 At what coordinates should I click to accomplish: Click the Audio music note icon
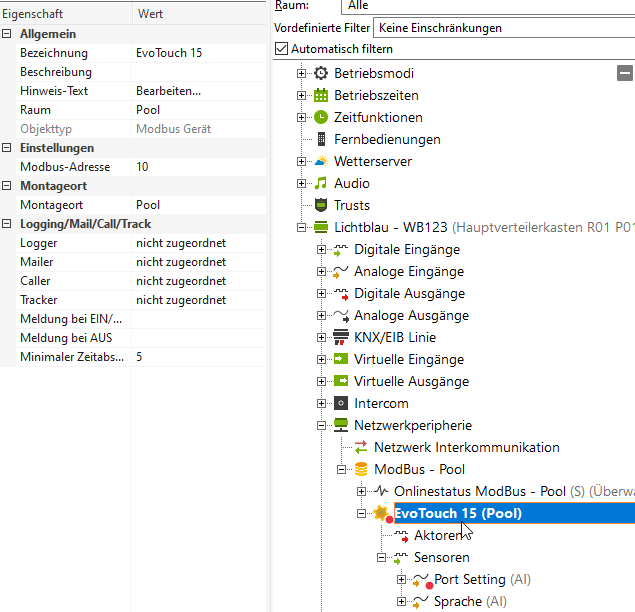tap(321, 183)
